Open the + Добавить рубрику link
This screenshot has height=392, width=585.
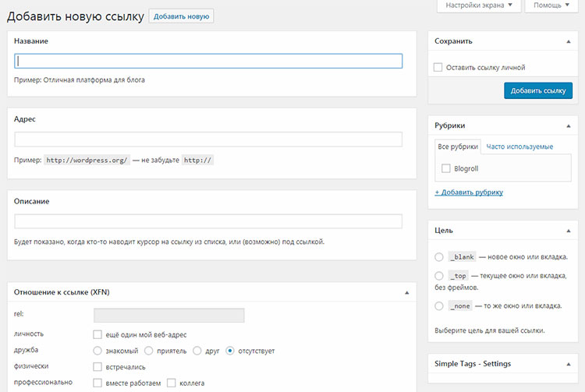point(469,192)
